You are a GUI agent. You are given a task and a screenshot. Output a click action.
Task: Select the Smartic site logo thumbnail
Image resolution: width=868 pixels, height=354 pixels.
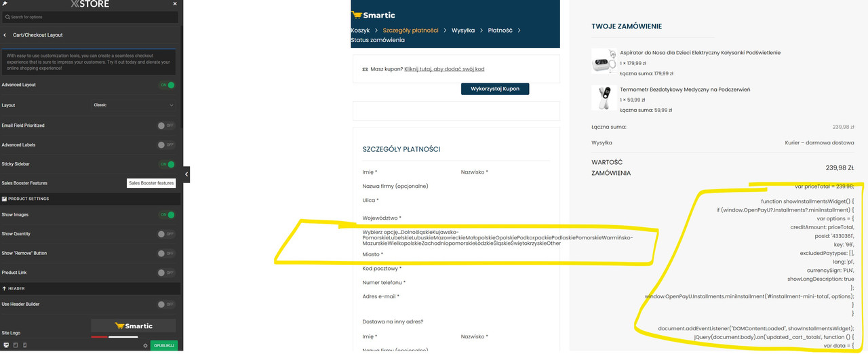click(134, 326)
